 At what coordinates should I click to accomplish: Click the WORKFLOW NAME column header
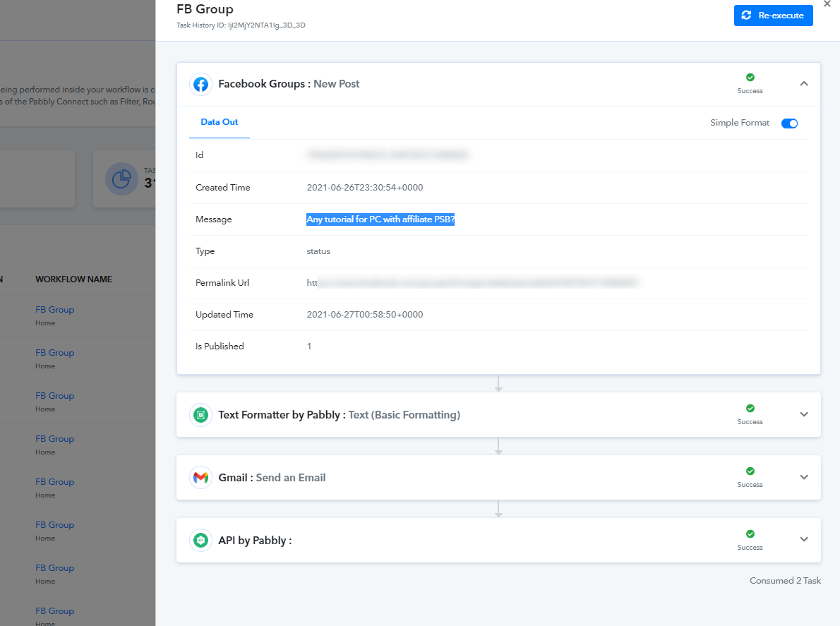pos(74,279)
